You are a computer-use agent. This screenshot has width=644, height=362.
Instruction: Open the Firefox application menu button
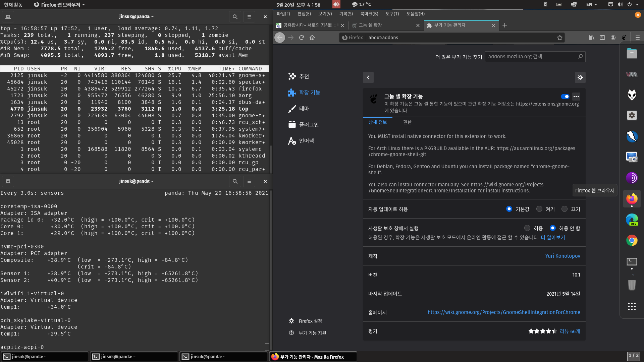click(638, 38)
